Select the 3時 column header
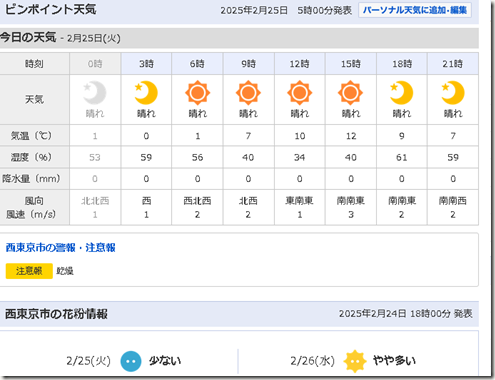The image size is (495, 380). coord(146,63)
